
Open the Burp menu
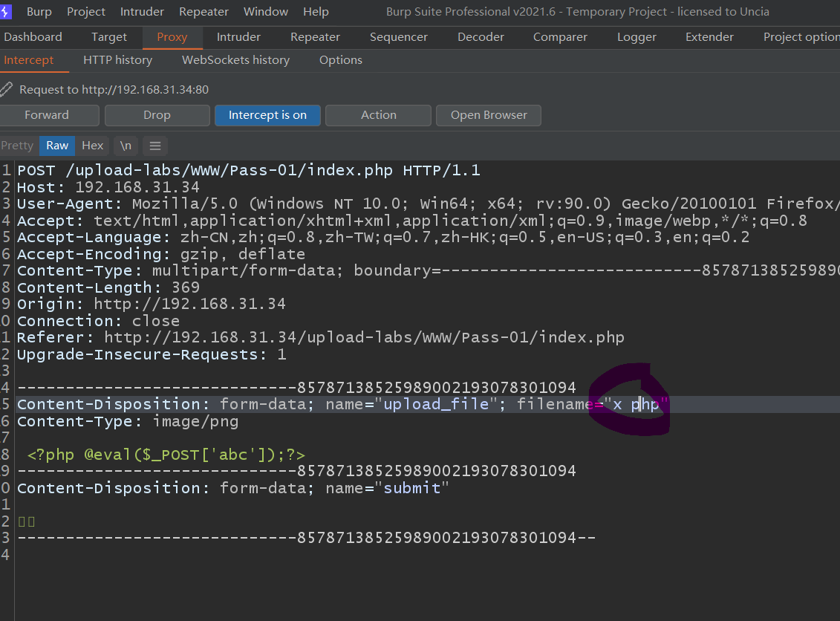click(x=39, y=12)
